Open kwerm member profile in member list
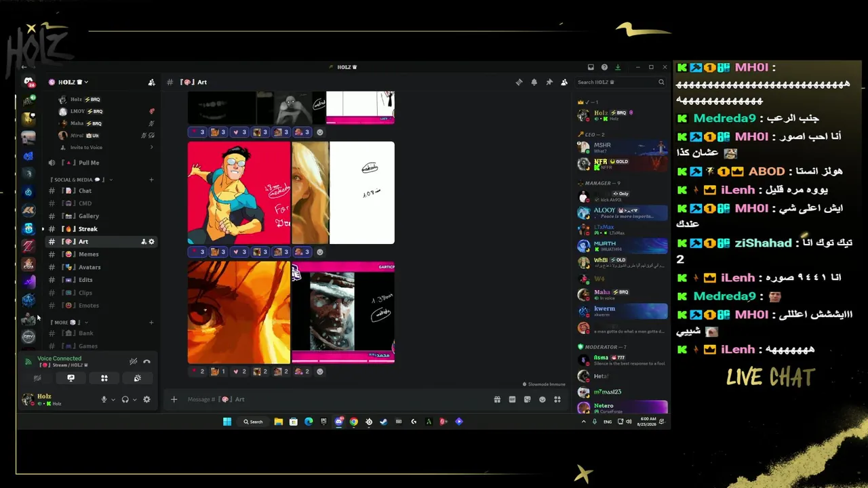Image resolution: width=868 pixels, height=488 pixels. tap(622, 311)
